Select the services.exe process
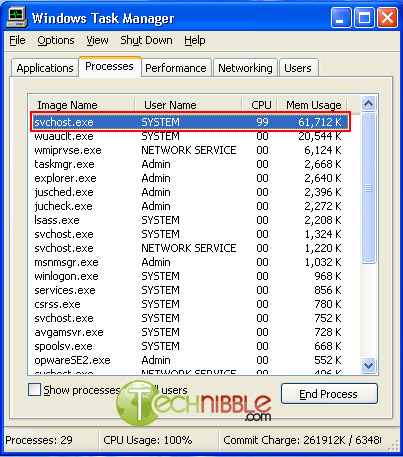403x457 pixels. click(190, 290)
